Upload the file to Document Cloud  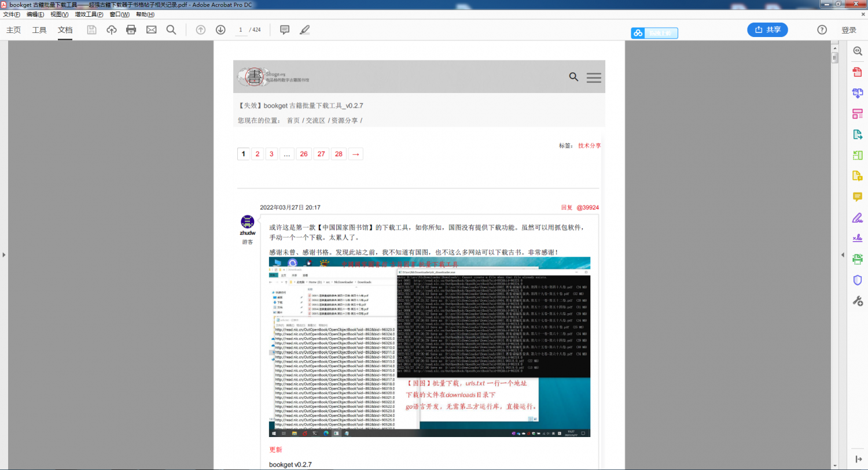(112, 29)
